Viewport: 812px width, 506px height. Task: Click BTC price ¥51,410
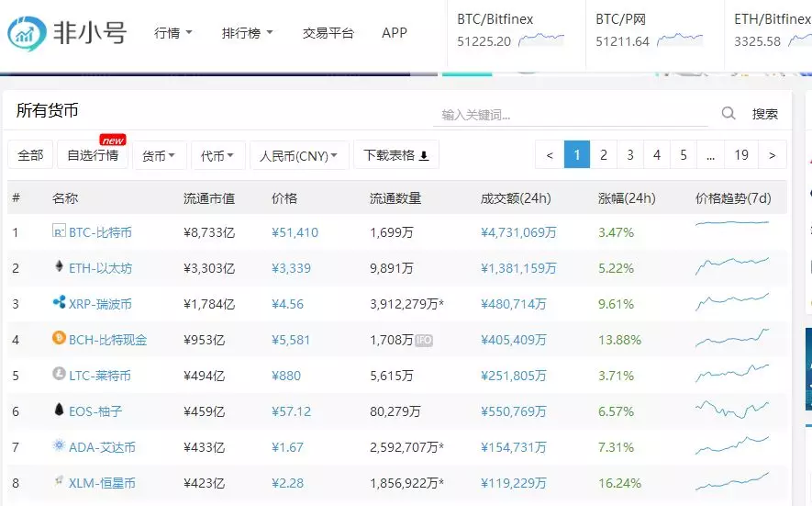[x=295, y=232]
